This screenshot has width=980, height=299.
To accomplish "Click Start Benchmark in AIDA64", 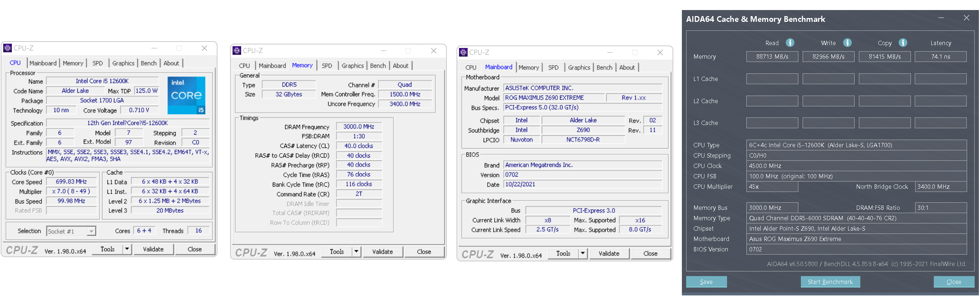I will pyautogui.click(x=830, y=282).
